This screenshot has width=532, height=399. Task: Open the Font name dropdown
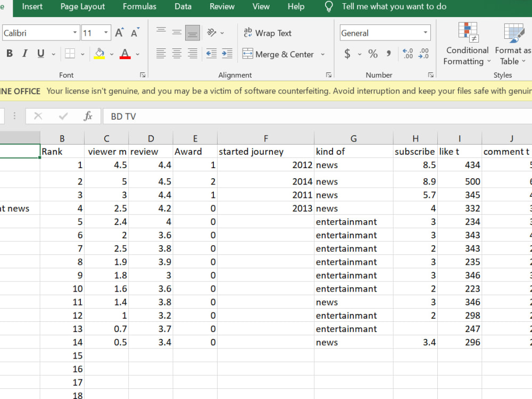click(x=76, y=32)
